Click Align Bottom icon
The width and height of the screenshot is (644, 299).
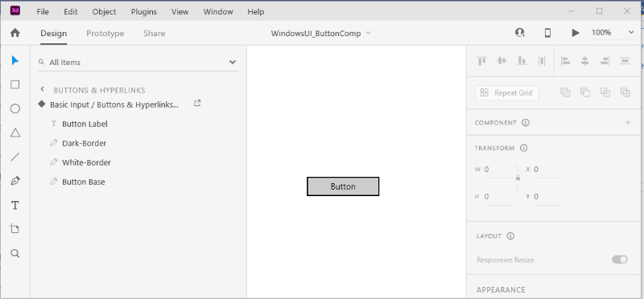[522, 61]
